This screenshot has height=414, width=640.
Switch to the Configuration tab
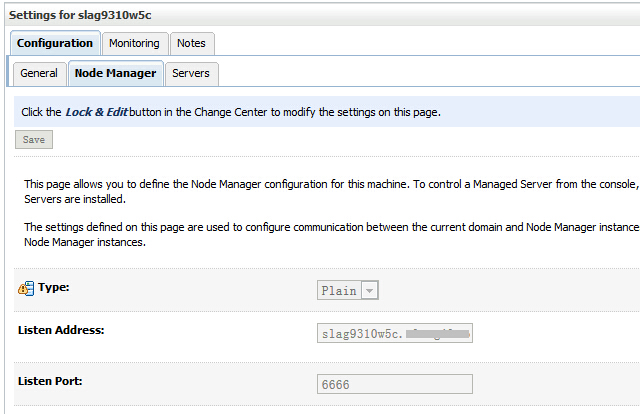[x=55, y=43]
